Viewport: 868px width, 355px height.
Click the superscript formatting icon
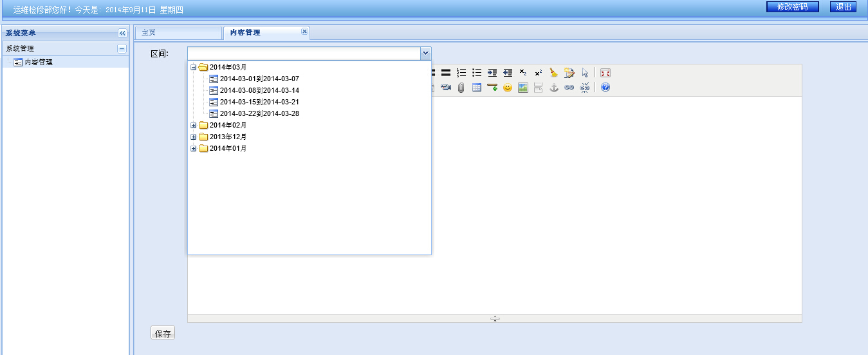539,73
